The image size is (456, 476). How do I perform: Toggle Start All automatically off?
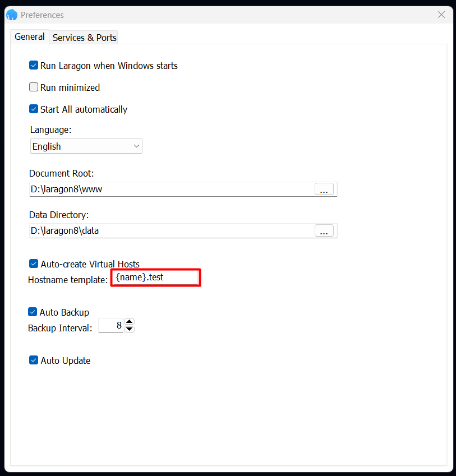coord(33,109)
